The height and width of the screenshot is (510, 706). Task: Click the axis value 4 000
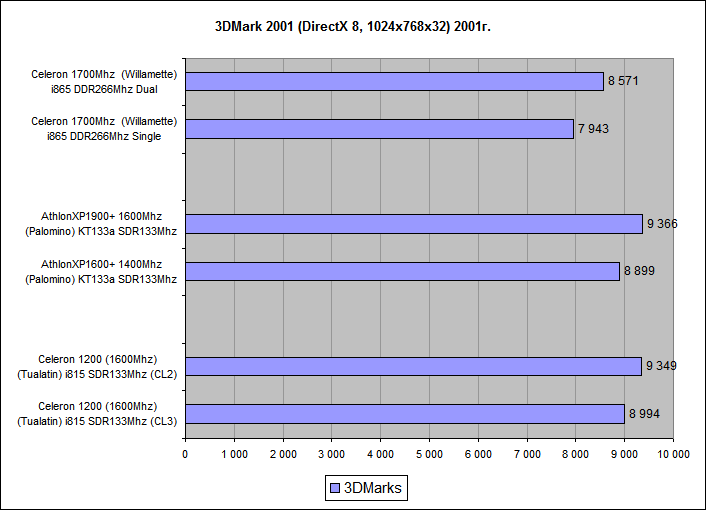(380, 454)
